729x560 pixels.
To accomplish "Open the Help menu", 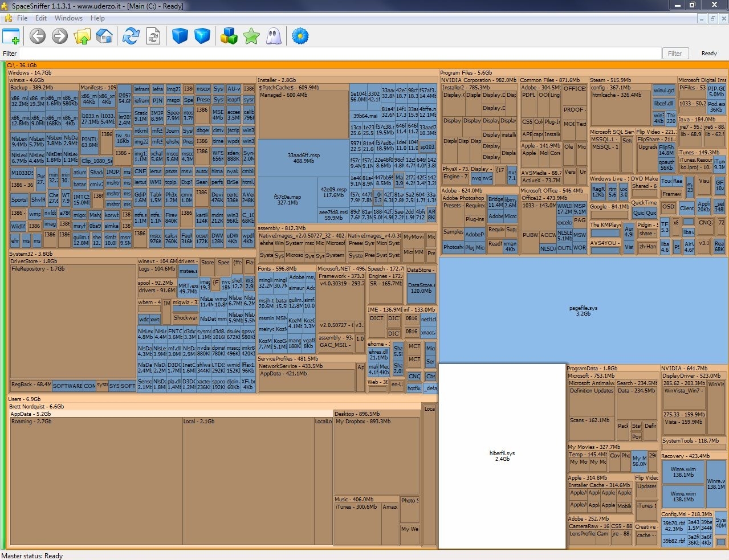I will [97, 18].
